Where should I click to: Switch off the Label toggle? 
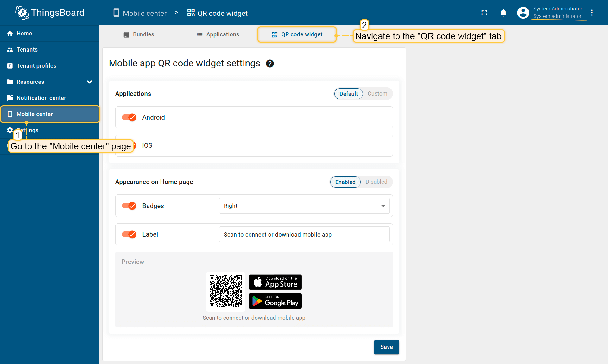pos(129,234)
